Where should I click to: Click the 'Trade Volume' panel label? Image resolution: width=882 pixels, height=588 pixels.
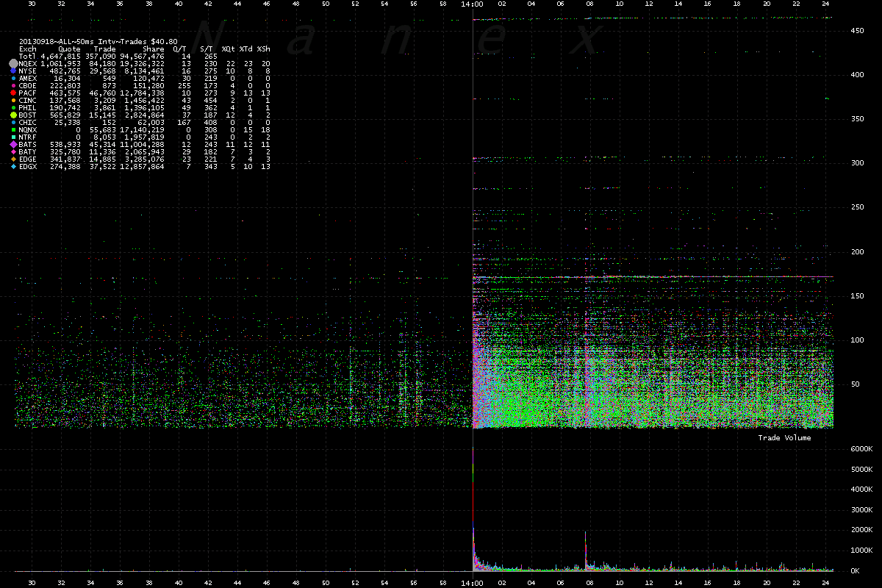point(784,437)
